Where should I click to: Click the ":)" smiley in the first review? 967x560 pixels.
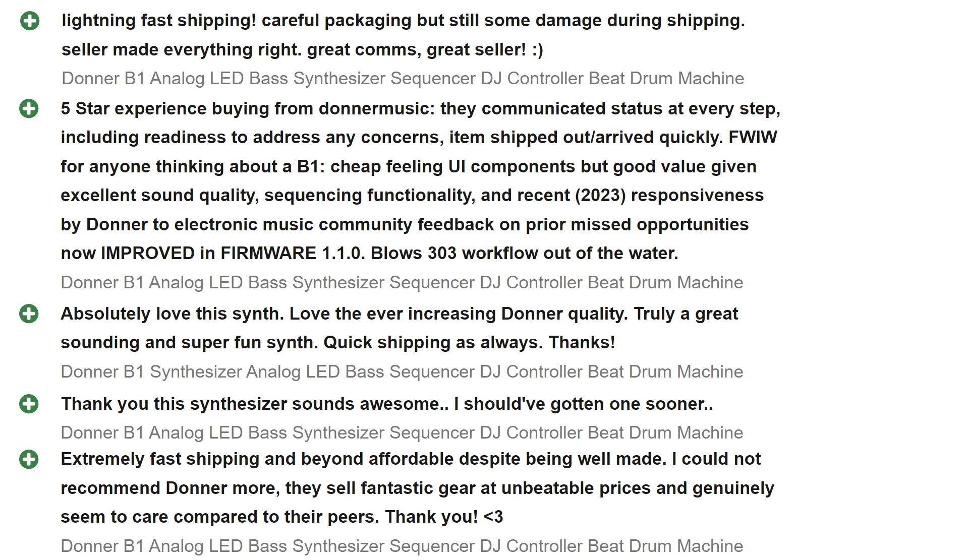coord(537,50)
